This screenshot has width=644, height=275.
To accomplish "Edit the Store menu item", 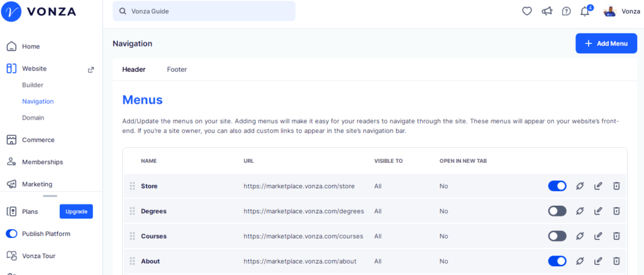I will click(x=598, y=186).
